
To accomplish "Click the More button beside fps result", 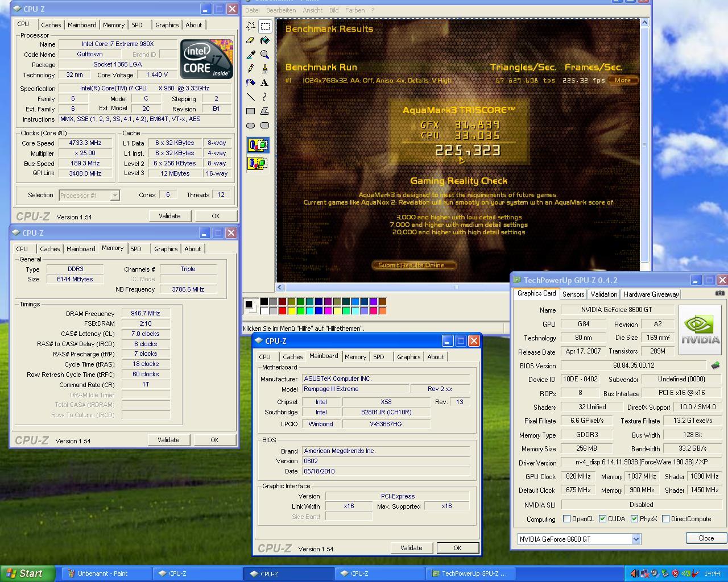I will pos(622,80).
